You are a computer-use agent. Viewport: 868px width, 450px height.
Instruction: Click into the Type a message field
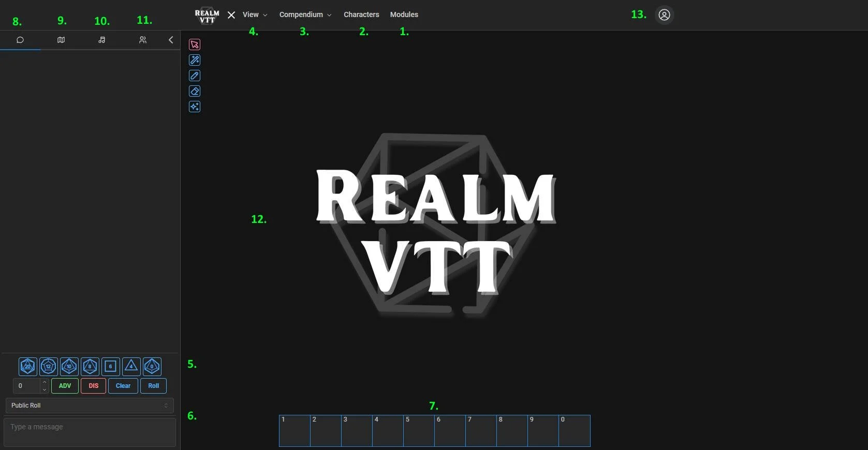[90, 432]
